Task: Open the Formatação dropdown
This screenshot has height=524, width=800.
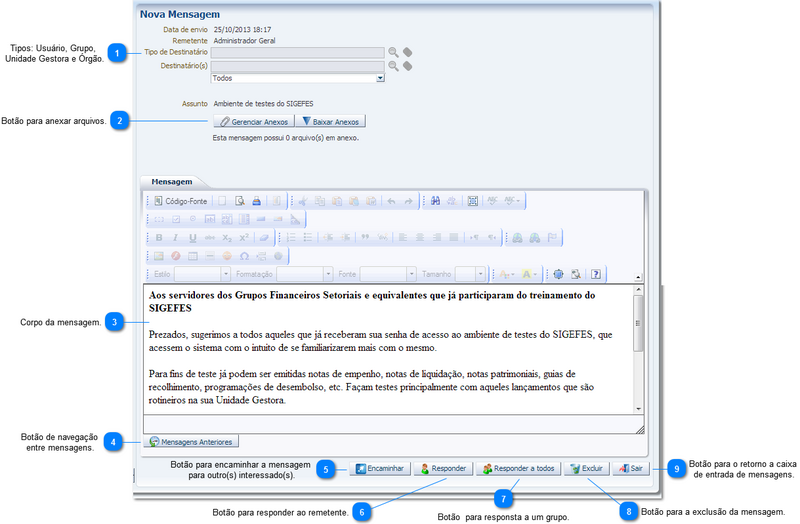Action: point(329,275)
